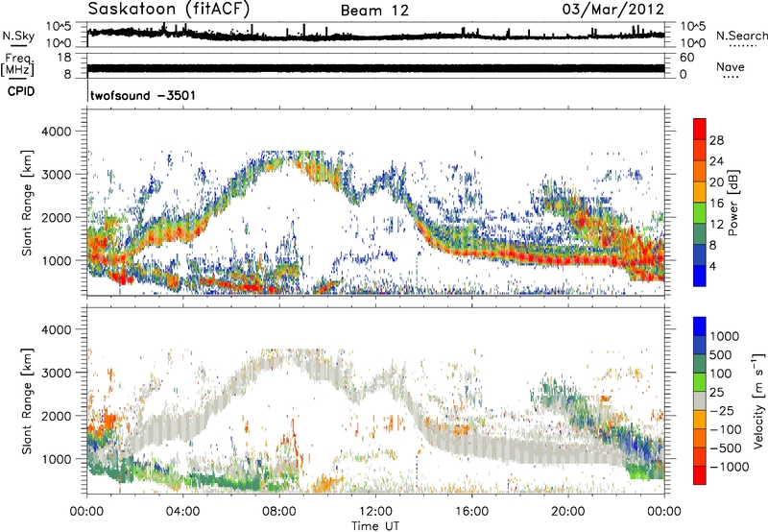Click the date '03/Mar/2012'
This screenshot has height=532, width=768.
612,10
